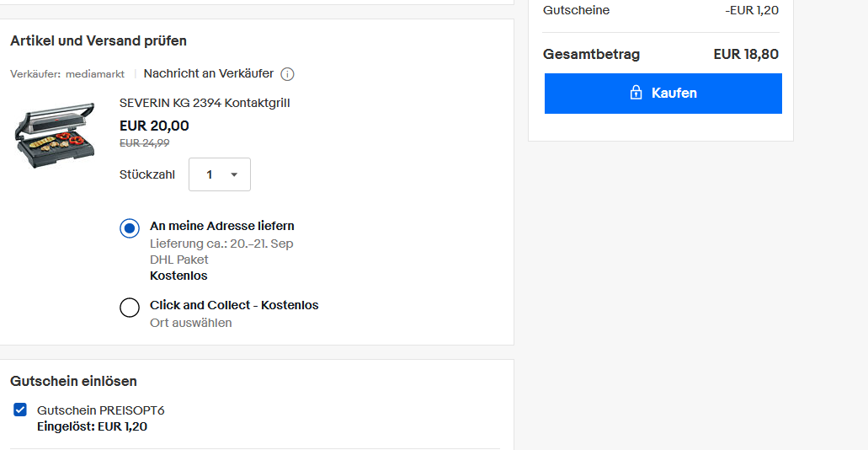Click the Gutscheine discount amount -EUR 1,20
Screen dimensions: 868x450
point(751,10)
